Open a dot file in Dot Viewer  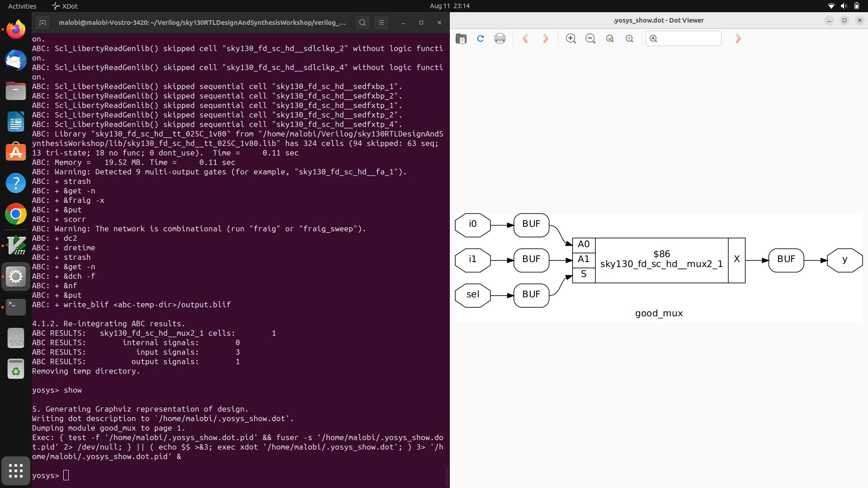[x=461, y=38]
